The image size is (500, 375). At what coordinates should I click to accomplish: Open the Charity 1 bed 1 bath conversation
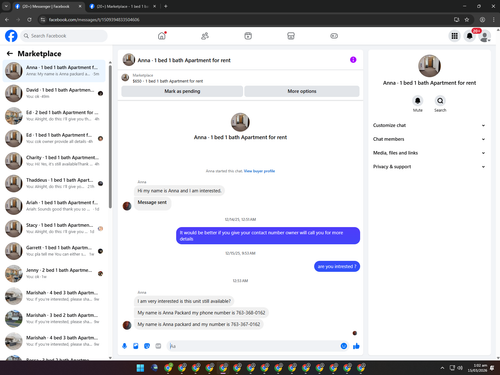(x=54, y=161)
